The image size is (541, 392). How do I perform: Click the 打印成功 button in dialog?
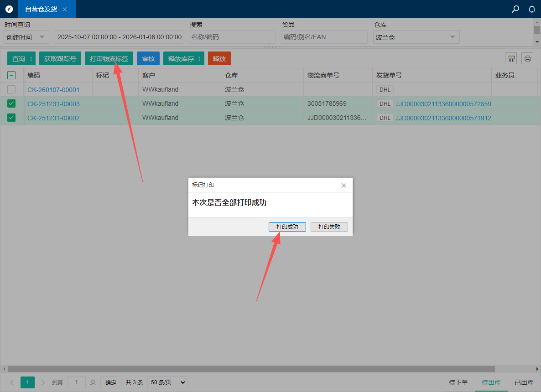tap(287, 227)
